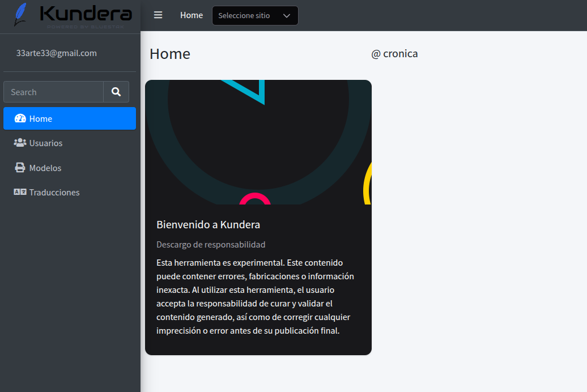Click the Home link in the top navbar

(192, 15)
